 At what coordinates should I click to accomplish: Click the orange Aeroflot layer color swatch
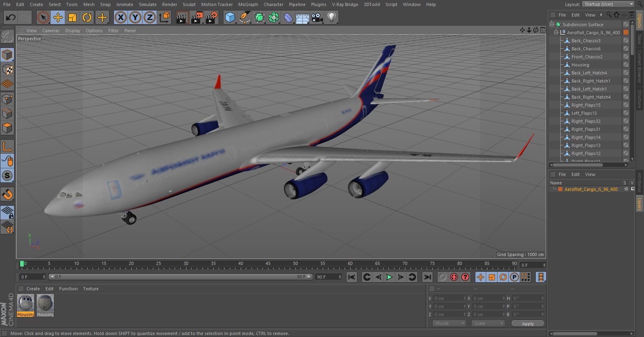click(x=560, y=189)
